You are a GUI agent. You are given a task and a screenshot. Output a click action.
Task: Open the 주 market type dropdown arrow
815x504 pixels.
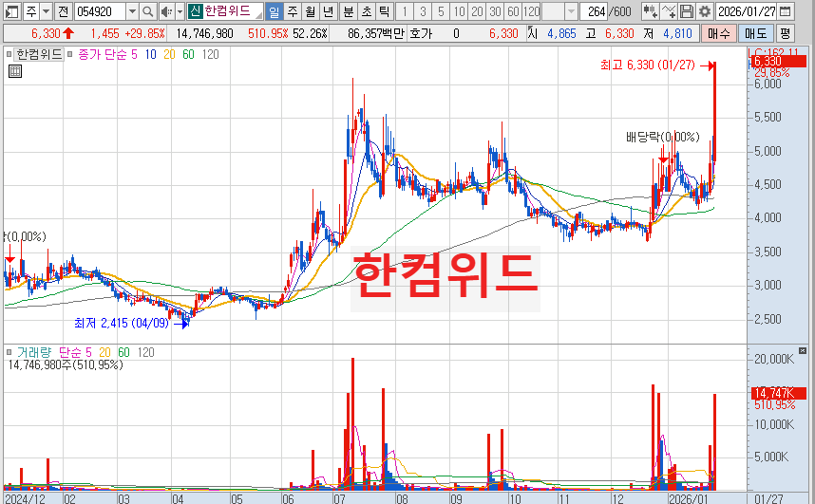tap(46, 10)
